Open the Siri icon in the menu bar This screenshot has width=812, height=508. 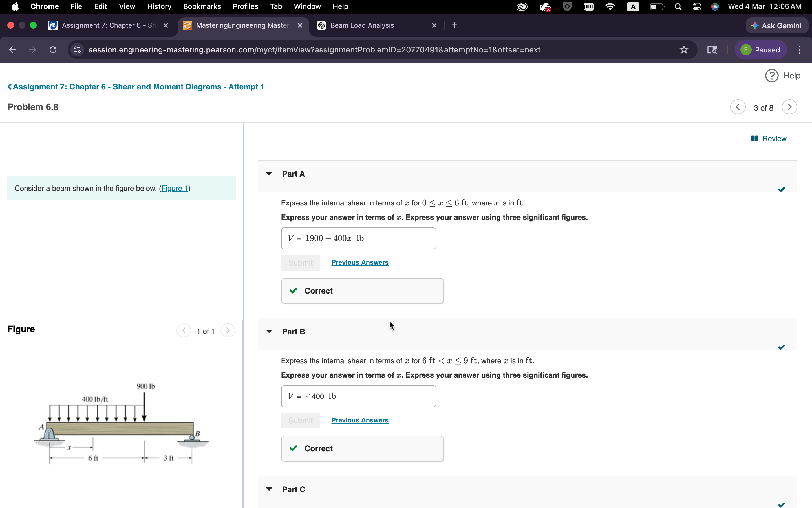pos(715,7)
